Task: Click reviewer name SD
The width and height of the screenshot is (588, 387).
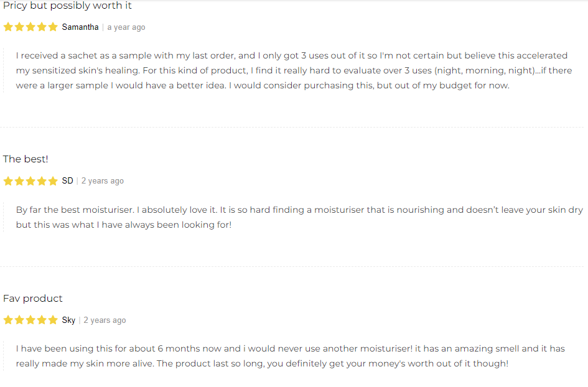Action: coord(67,181)
